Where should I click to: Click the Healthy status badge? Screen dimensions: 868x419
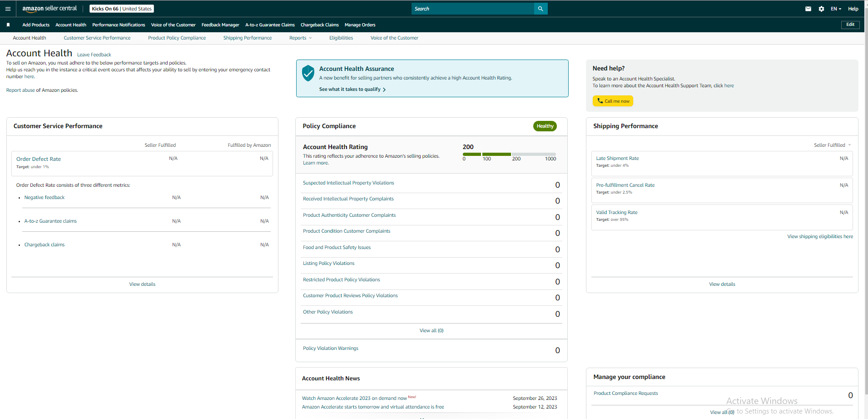545,126
